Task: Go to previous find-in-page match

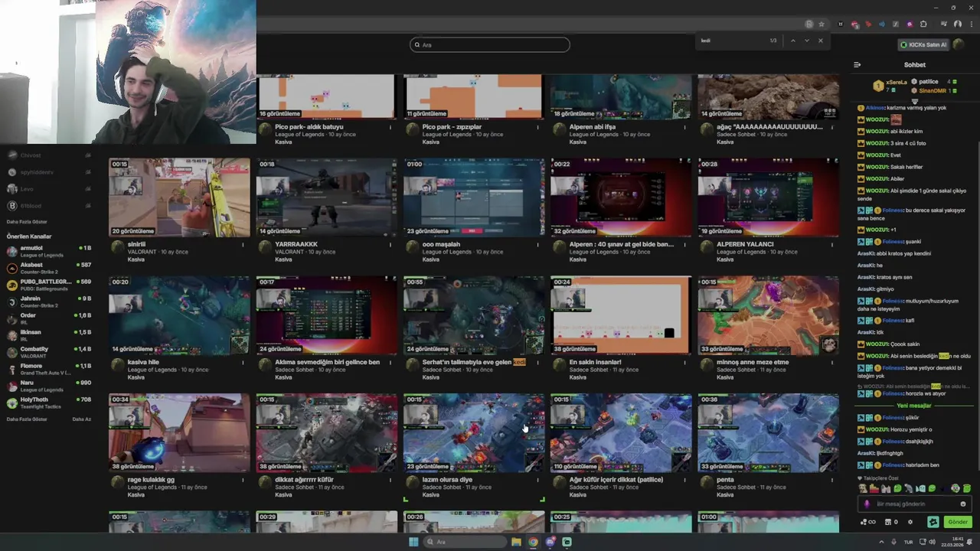Action: (x=792, y=41)
